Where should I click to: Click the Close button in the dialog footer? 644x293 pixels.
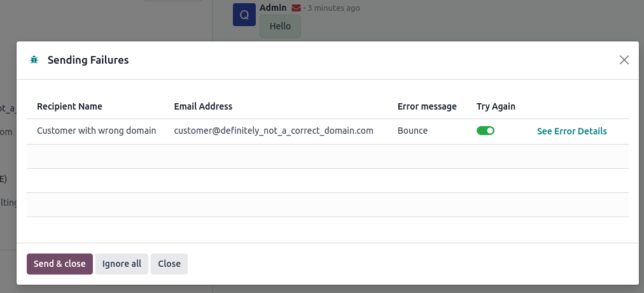pyautogui.click(x=169, y=264)
